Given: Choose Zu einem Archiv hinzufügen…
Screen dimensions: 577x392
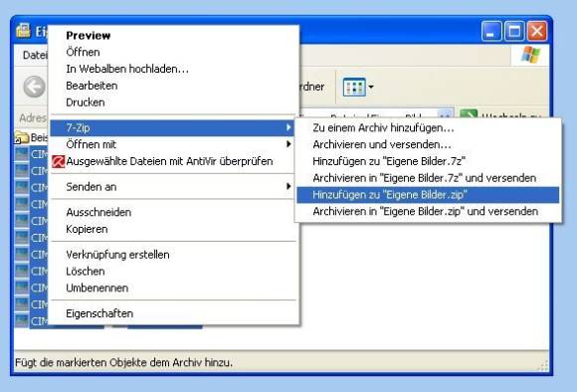Looking at the screenshot, I should [383, 128].
